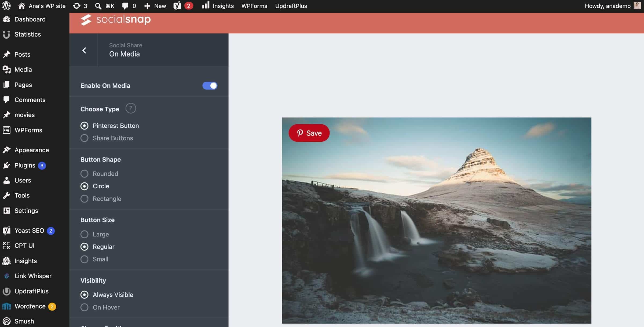Viewport: 644px width, 327px height.
Task: Toggle the Enable On Media switch
Action: [210, 85]
